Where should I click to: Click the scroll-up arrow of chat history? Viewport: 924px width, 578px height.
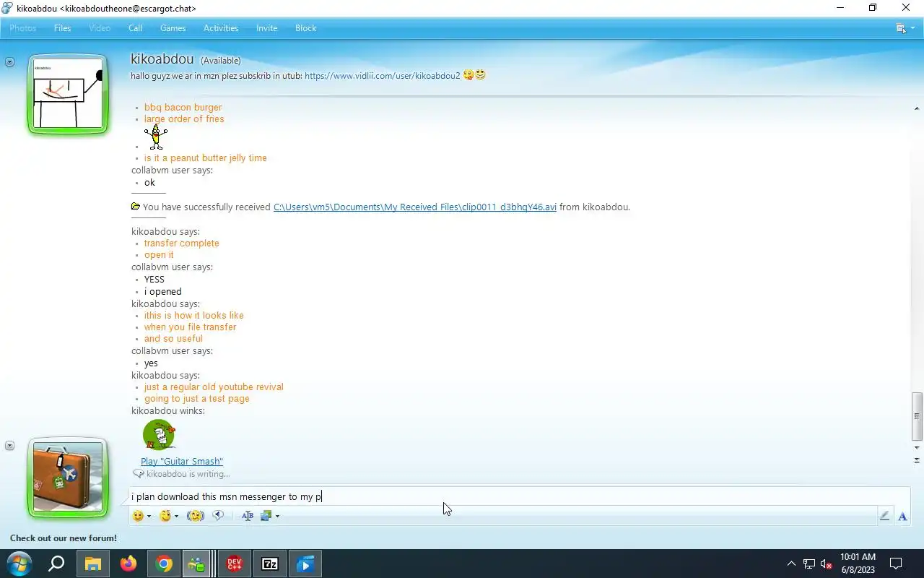tap(917, 108)
